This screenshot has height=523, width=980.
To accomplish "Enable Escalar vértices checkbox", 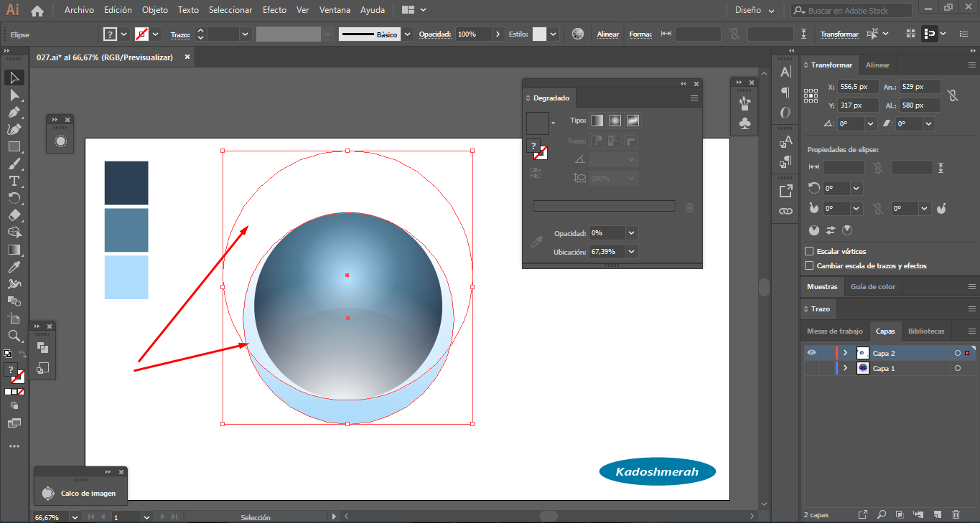I will click(x=809, y=251).
